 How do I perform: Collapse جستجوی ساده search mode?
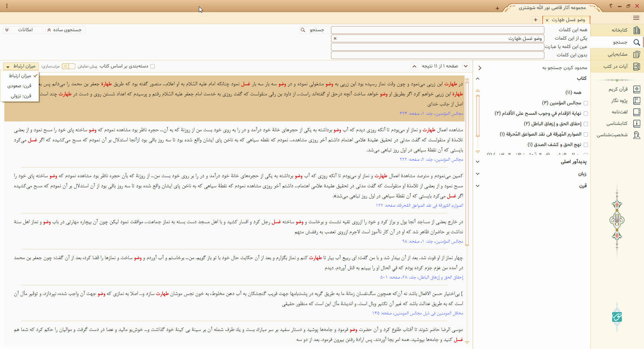tap(66, 30)
